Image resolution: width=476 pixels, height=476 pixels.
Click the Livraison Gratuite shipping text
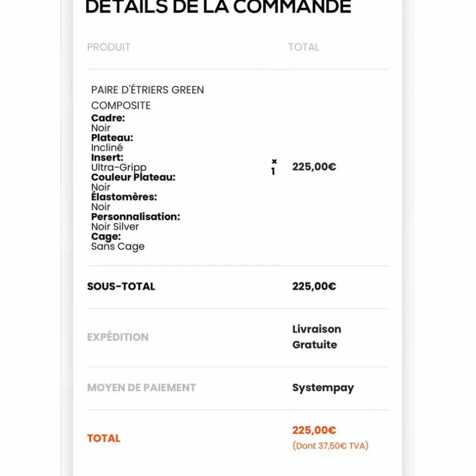[317, 337]
